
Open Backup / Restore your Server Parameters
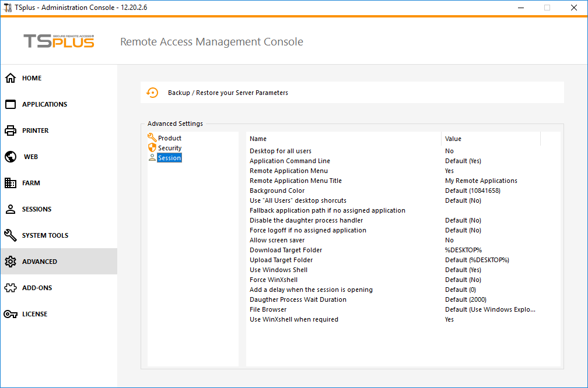coord(228,93)
